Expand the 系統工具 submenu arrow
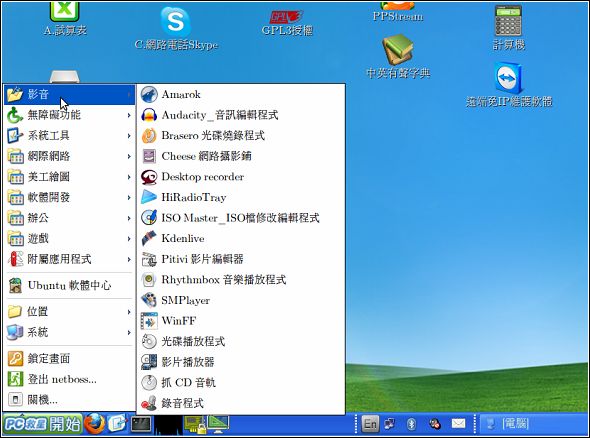Image resolution: width=590 pixels, height=438 pixels. tap(129, 136)
